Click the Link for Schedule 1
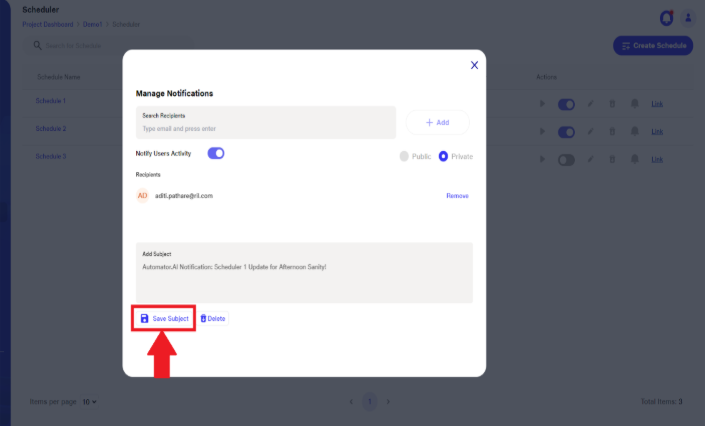 click(657, 104)
